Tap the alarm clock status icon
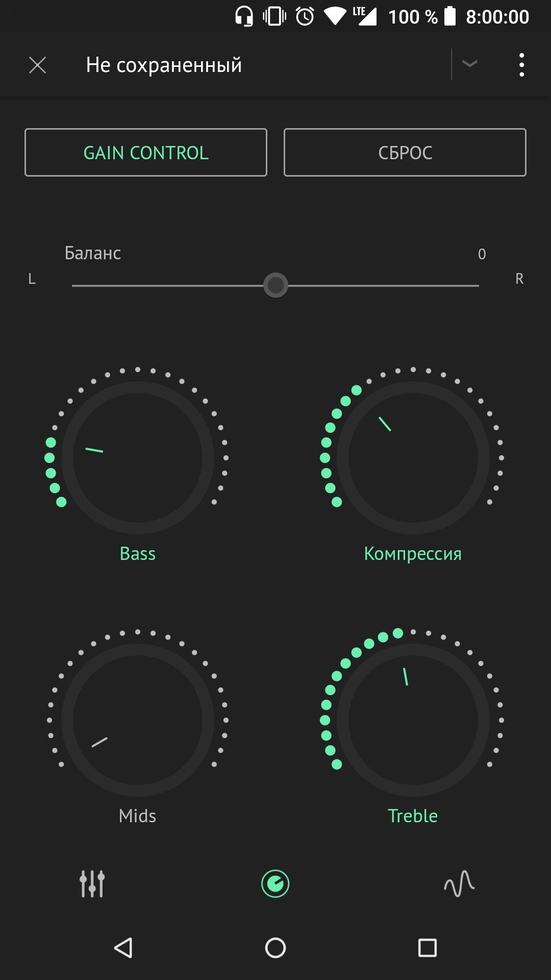 point(305,16)
